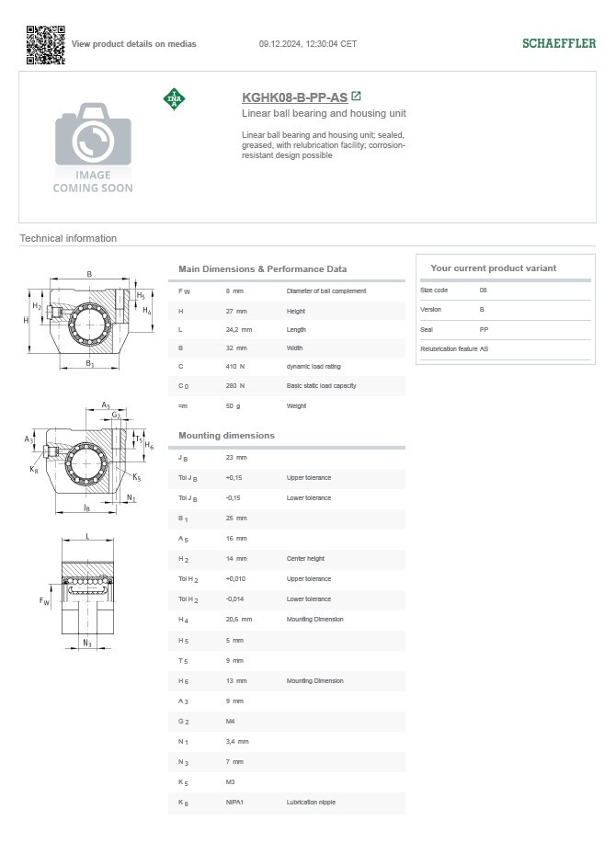Click the Tol JB upper tolerance +0,15
The height and width of the screenshot is (866, 616).
[234, 478]
